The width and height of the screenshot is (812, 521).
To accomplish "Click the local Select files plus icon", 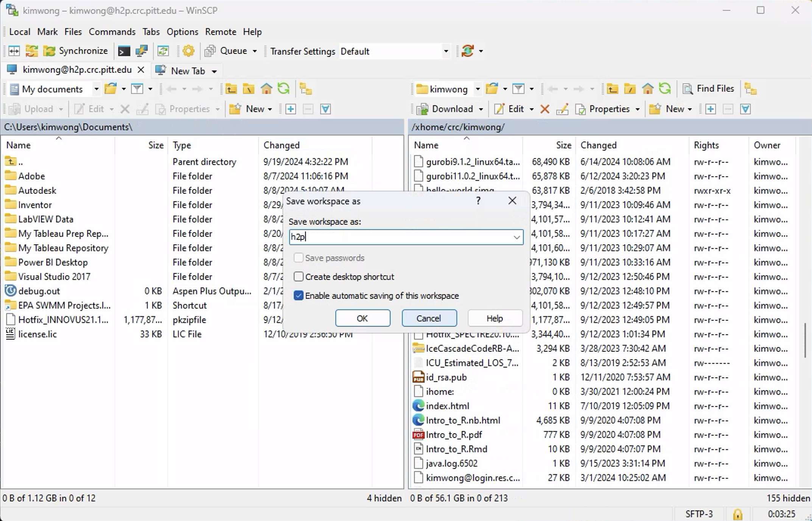I will pos(291,109).
